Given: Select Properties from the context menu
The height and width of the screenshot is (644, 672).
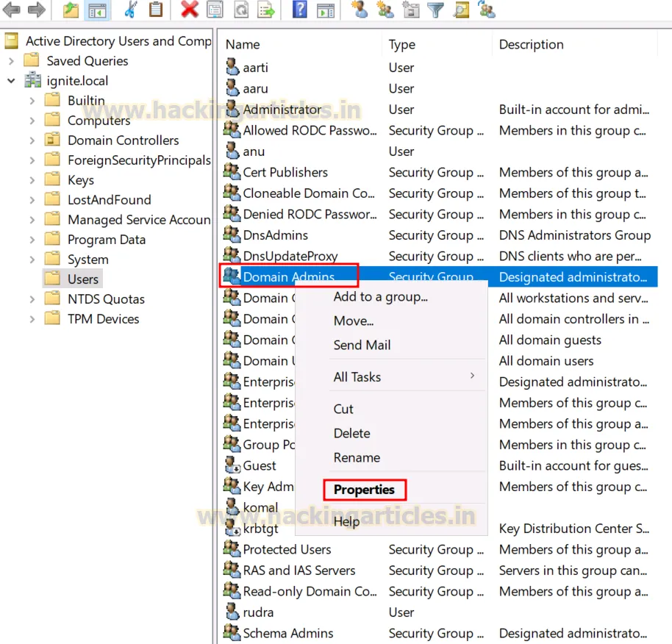Looking at the screenshot, I should [365, 490].
